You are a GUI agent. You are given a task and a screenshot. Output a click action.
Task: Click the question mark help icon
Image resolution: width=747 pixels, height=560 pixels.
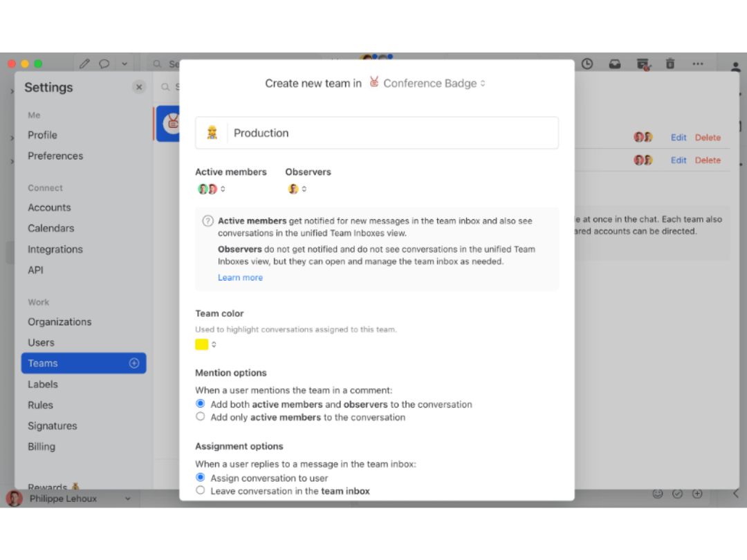tap(207, 221)
